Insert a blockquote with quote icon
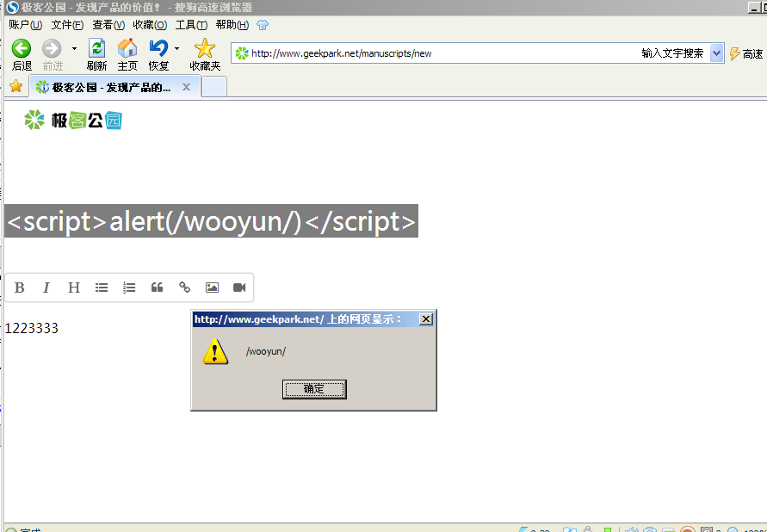 coord(157,288)
